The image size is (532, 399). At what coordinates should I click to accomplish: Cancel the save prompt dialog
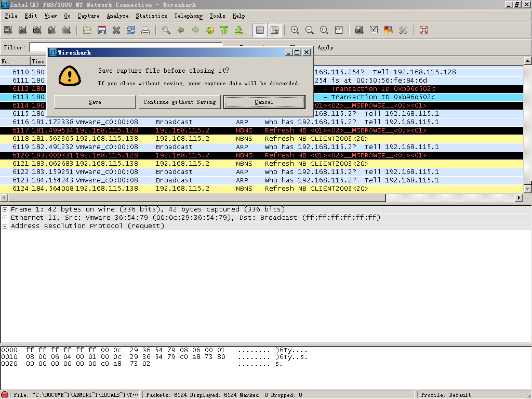[x=264, y=102]
